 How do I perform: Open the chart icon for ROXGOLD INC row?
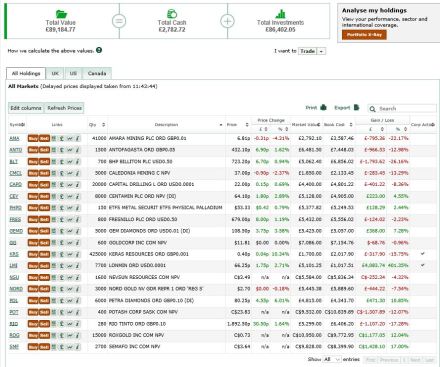(69, 335)
